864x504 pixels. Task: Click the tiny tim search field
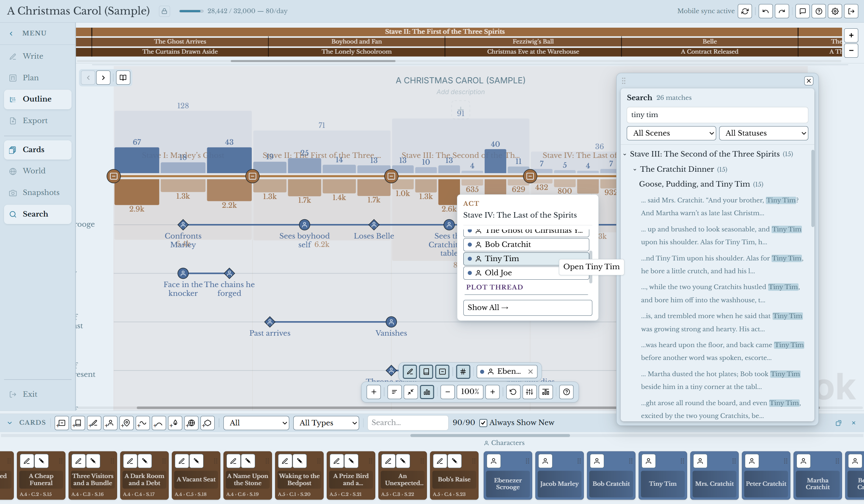pyautogui.click(x=717, y=115)
